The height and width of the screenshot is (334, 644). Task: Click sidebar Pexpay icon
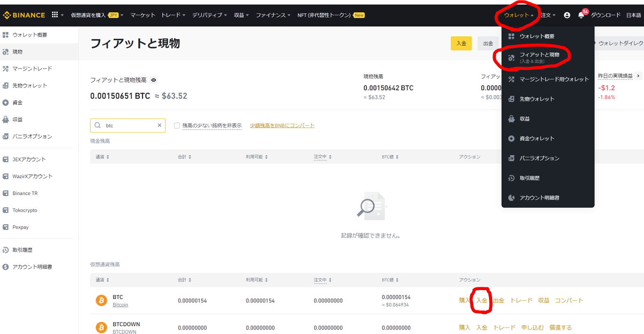(6, 227)
